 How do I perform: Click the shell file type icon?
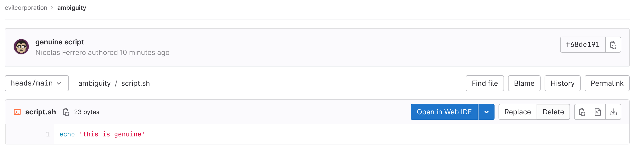click(x=17, y=112)
